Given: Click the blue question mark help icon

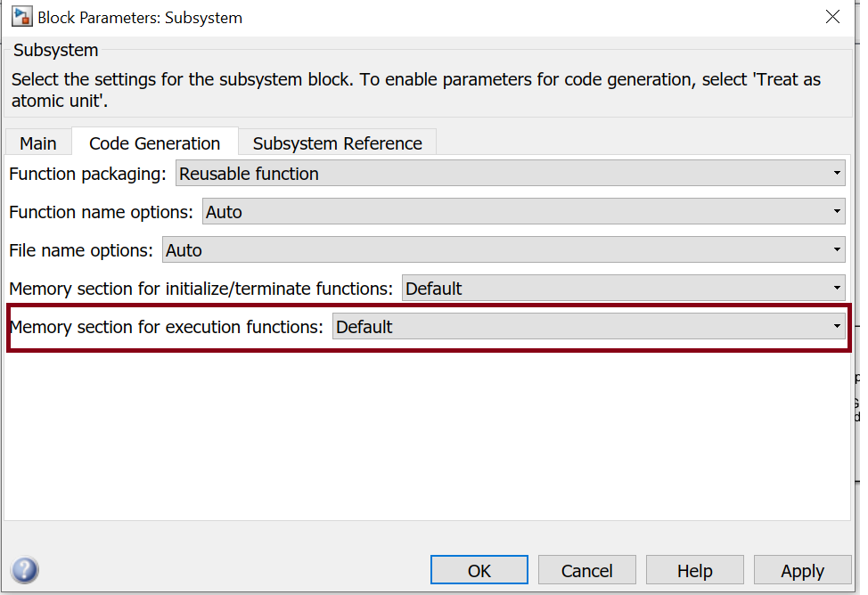Looking at the screenshot, I should 25,570.
